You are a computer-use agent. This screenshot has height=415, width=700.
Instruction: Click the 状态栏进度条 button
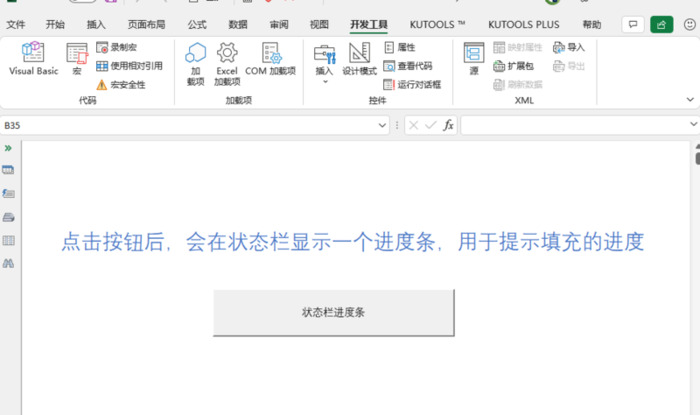333,312
